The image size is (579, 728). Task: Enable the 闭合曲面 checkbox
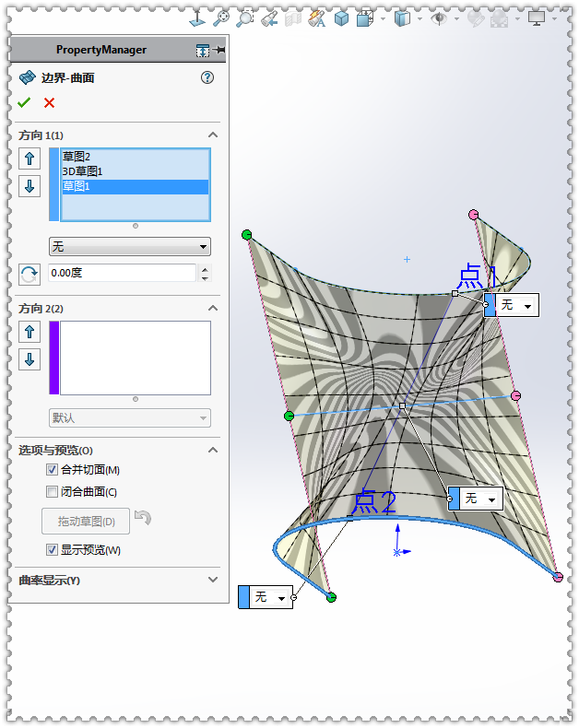(53, 492)
